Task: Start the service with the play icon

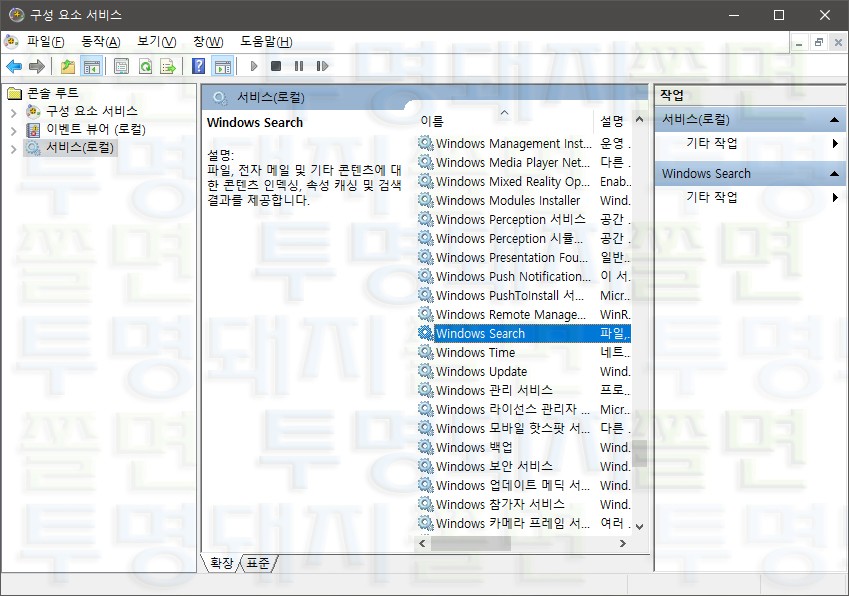Action: (x=253, y=66)
